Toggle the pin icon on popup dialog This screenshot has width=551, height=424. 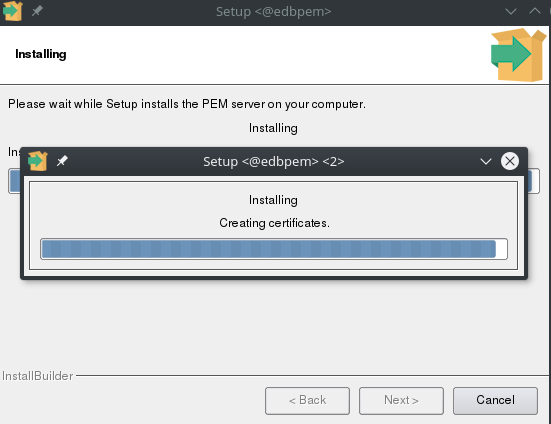[62, 161]
